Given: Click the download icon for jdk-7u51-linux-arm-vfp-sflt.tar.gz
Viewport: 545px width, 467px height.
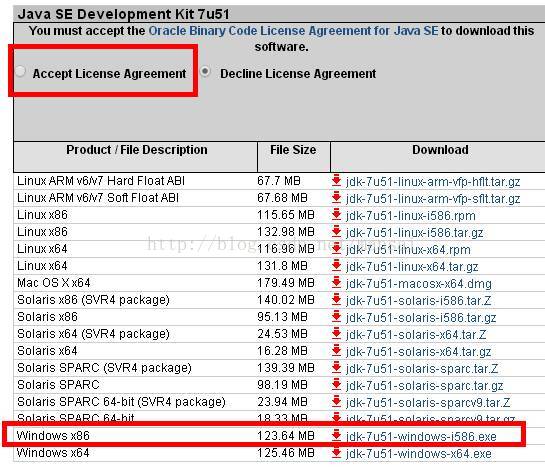Looking at the screenshot, I should tap(336, 198).
